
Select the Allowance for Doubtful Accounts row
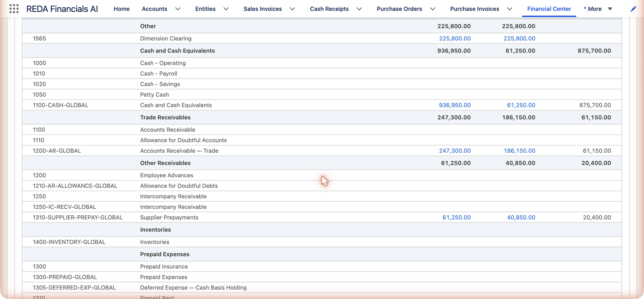coord(322,140)
